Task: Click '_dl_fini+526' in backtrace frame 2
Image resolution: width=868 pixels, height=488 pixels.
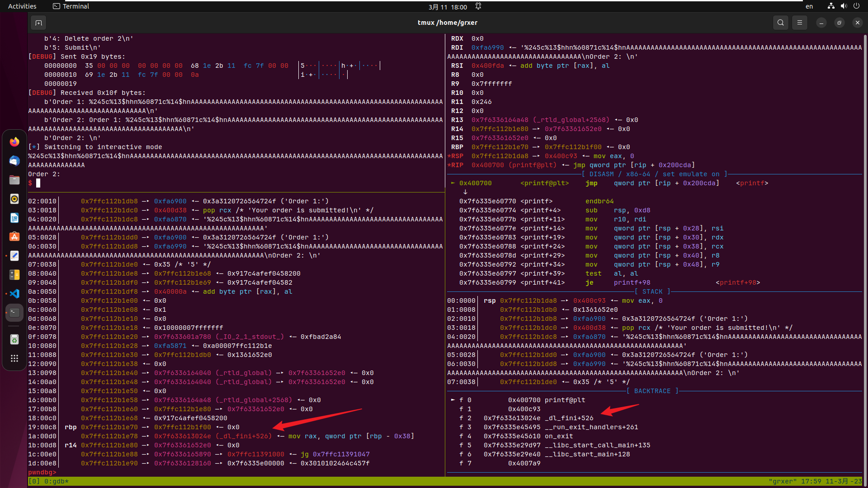Action: (x=569, y=418)
